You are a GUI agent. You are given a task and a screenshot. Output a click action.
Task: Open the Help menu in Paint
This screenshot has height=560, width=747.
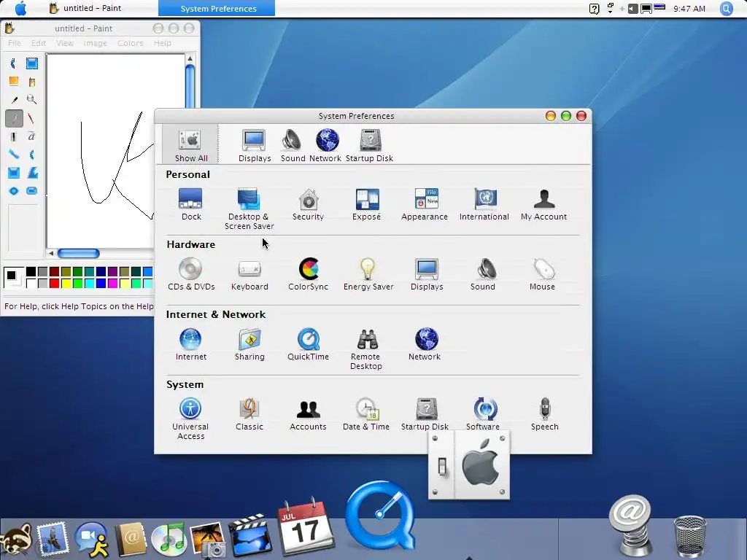(x=162, y=43)
